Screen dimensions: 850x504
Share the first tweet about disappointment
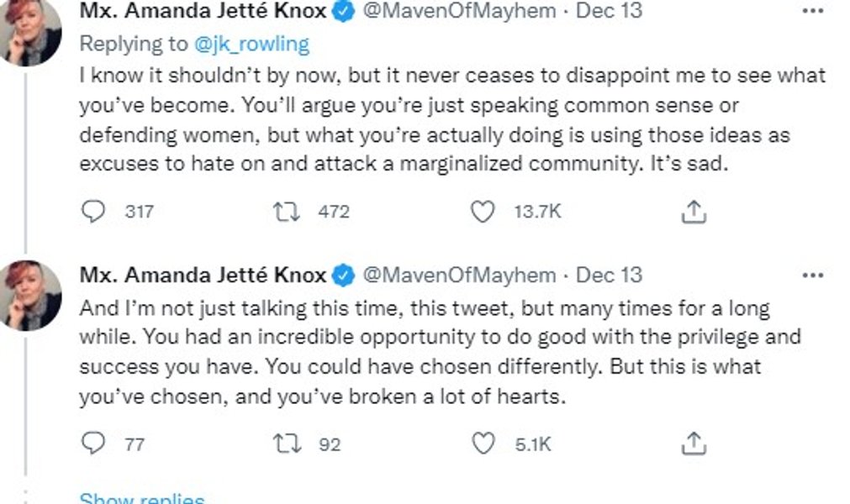(693, 212)
